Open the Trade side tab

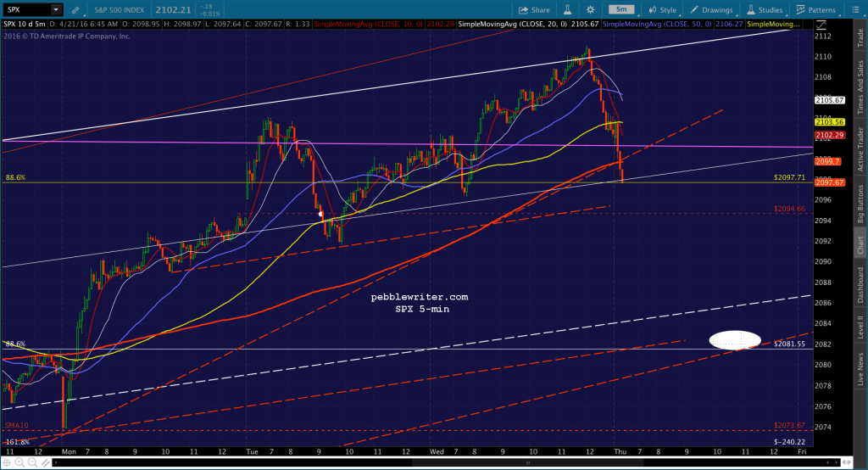click(860, 37)
